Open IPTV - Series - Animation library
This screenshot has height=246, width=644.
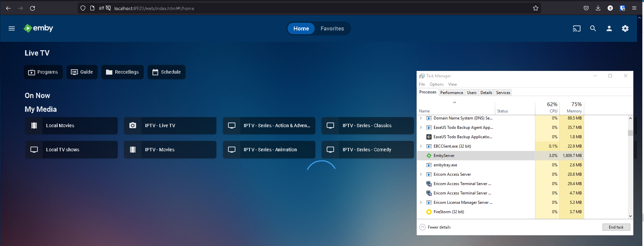(x=269, y=150)
